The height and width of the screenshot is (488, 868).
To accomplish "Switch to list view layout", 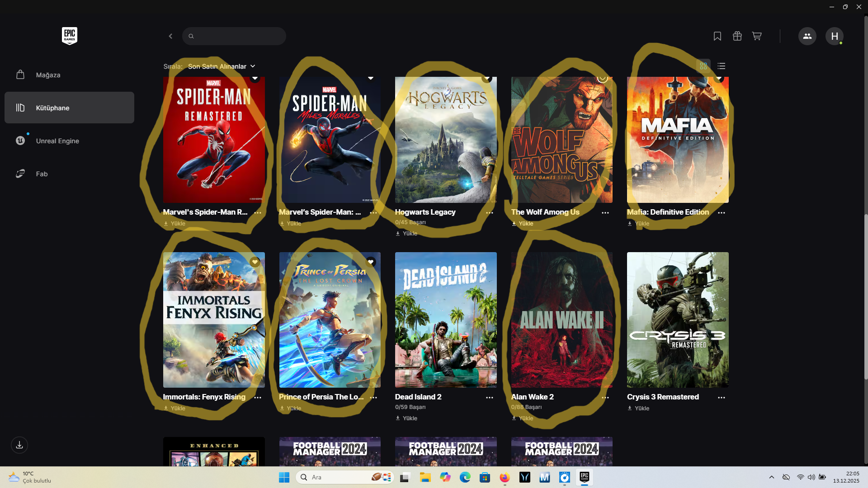I will pos(721,66).
